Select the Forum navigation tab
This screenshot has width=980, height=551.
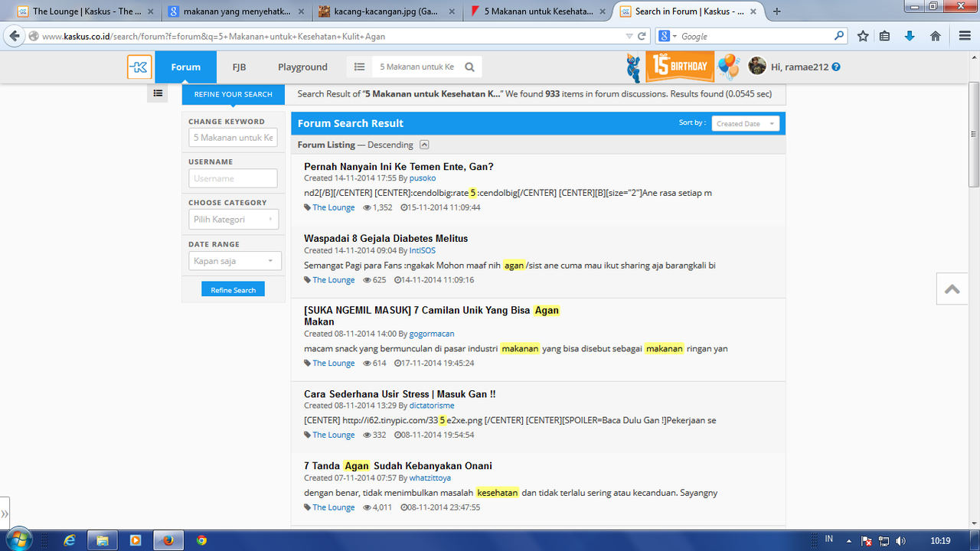pos(185,67)
